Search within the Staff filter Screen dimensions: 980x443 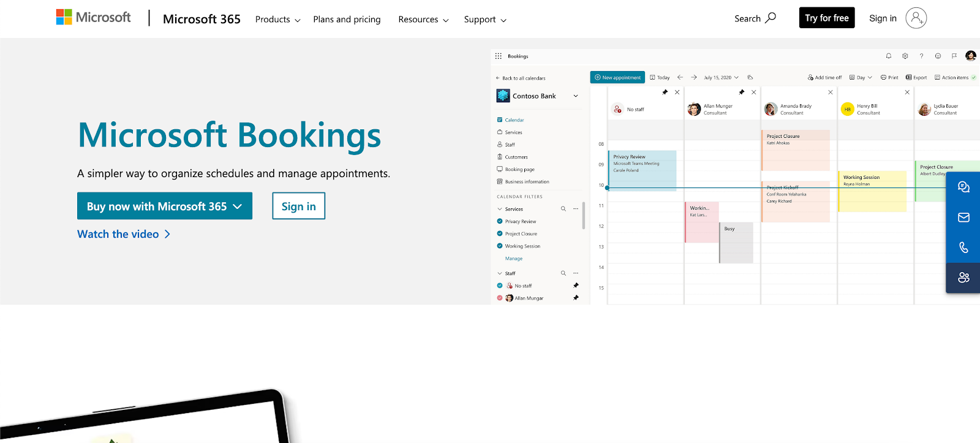[563, 273]
